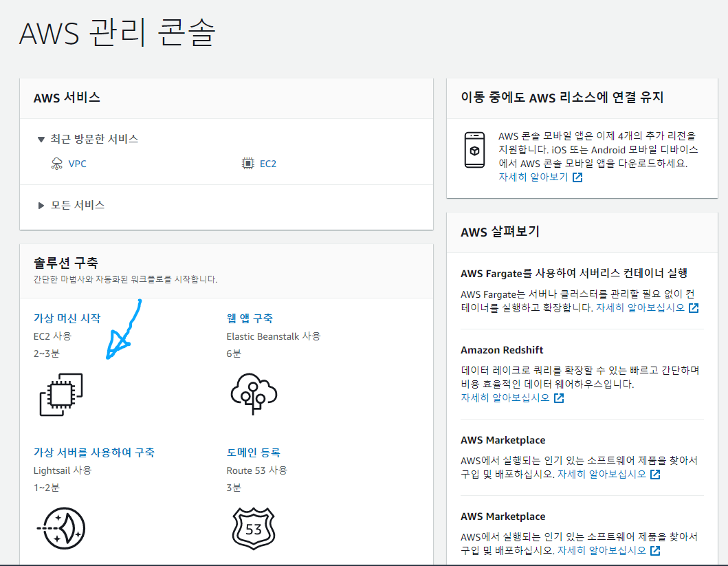Image resolution: width=728 pixels, height=566 pixels.
Task: Click the EC2 chip icon
Action: 248,164
